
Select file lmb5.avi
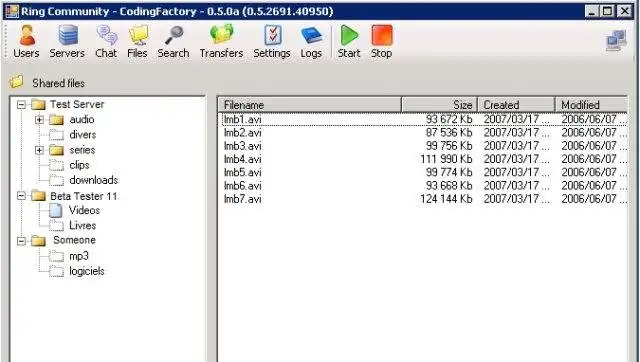[242, 173]
